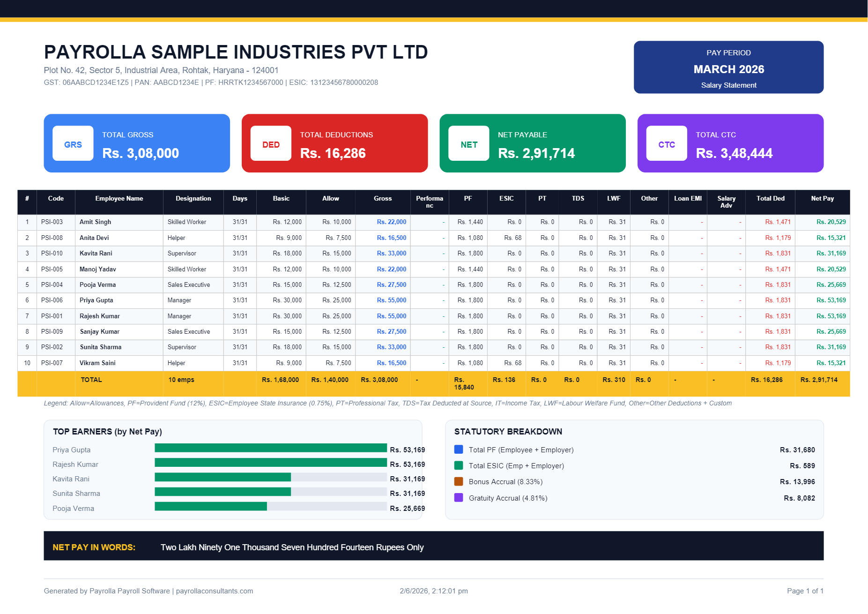Click Rajesh Kumar in Top Earners list
Image resolution: width=868 pixels, height=614 pixels.
(x=75, y=464)
